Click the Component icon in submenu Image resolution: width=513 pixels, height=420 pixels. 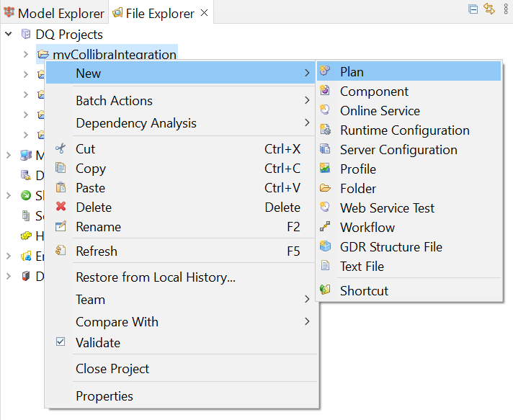point(326,91)
